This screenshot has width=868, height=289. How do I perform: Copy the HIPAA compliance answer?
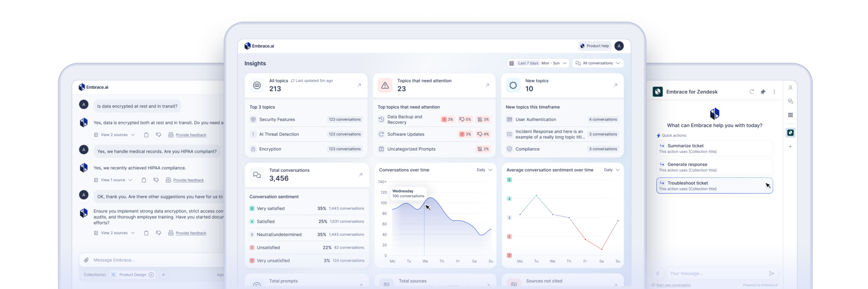click(x=144, y=180)
